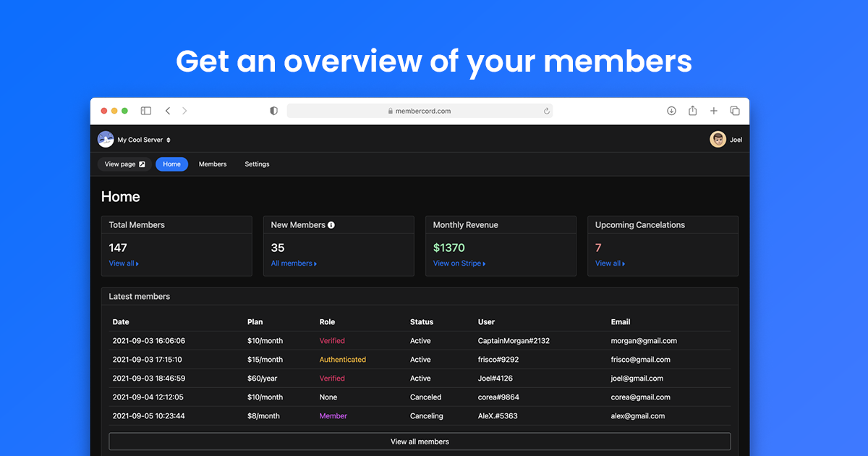Click Joel's profile avatar
868x456 pixels.
718,139
